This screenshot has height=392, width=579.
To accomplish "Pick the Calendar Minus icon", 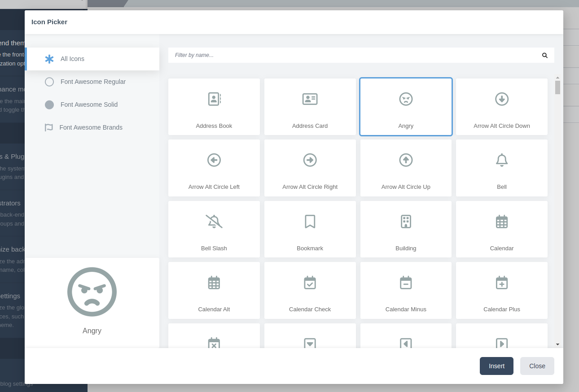I will pos(406,290).
